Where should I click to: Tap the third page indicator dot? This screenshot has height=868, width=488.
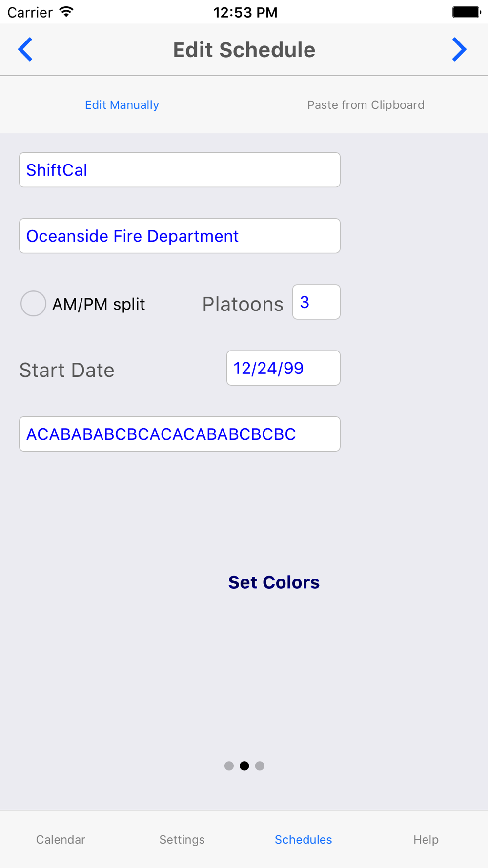[x=260, y=765]
